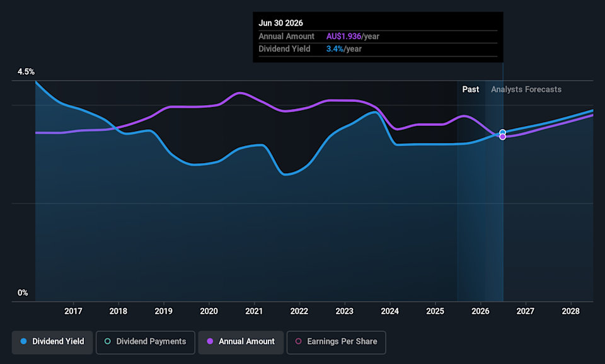Toggle the Dividend Yield series in legend
Image resolution: width=605 pixels, height=364 pixels.
52,341
